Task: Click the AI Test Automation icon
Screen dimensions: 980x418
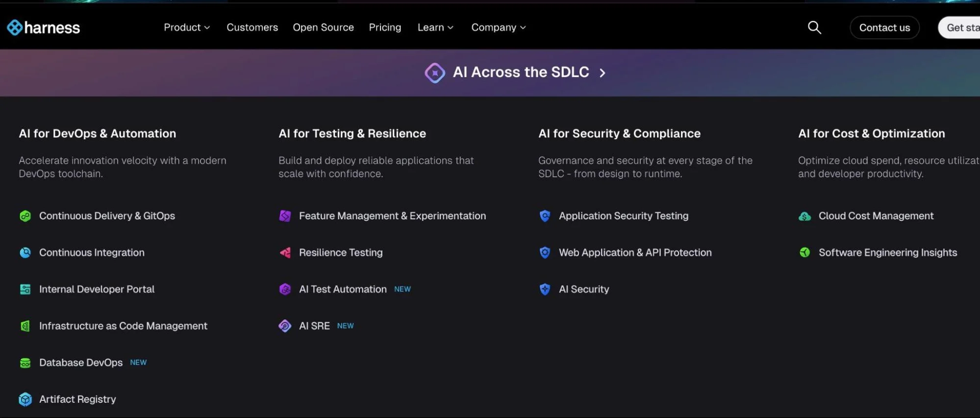Action: coord(285,289)
